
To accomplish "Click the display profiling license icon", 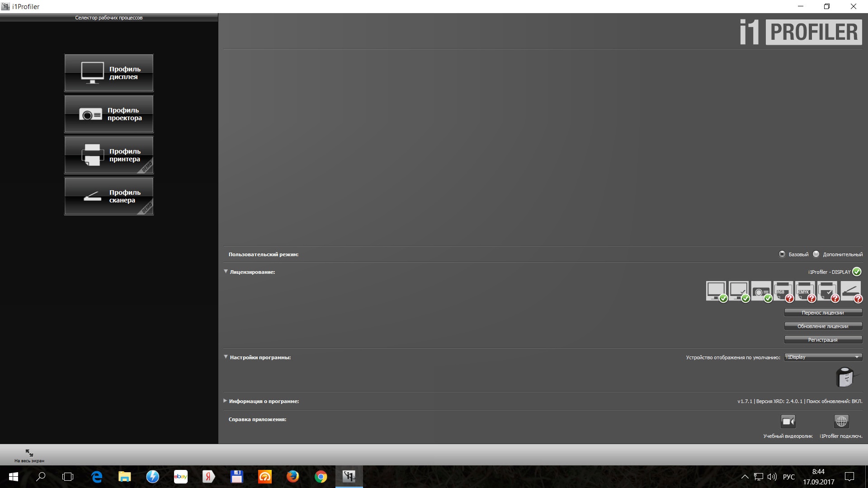I will (717, 291).
